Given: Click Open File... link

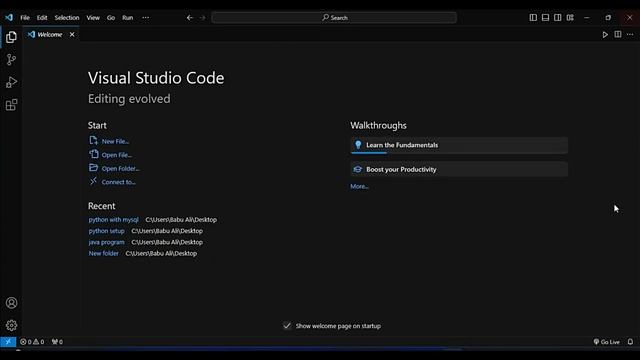Looking at the screenshot, I should (117, 155).
